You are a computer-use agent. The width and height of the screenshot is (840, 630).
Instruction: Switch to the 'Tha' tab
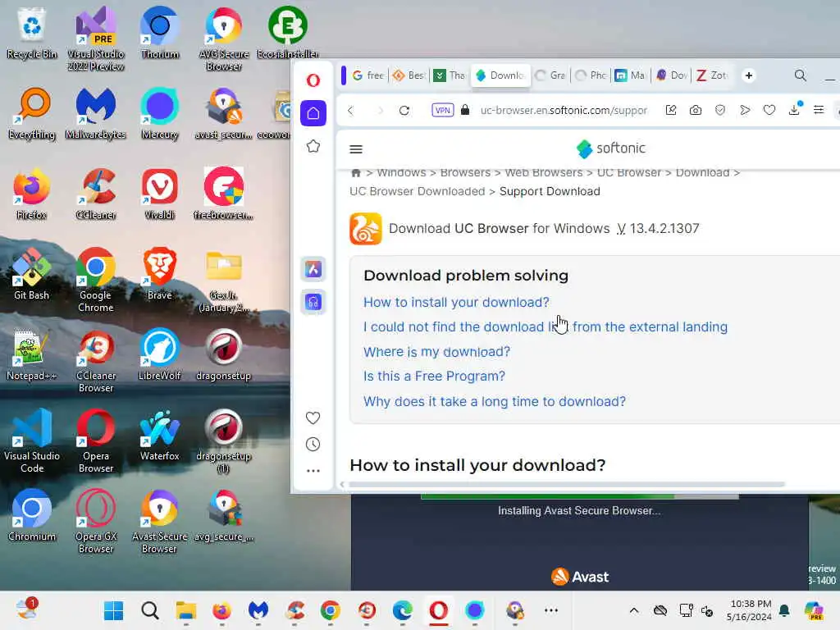tap(450, 75)
